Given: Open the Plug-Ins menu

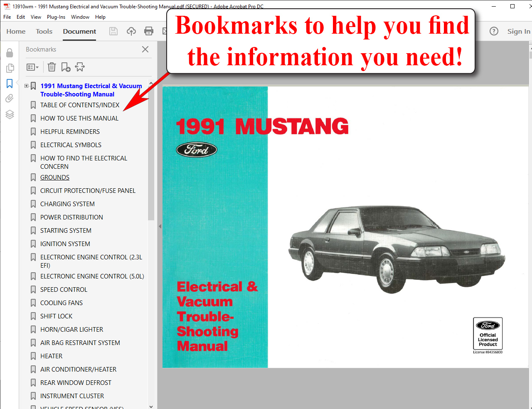Looking at the screenshot, I should [56, 17].
